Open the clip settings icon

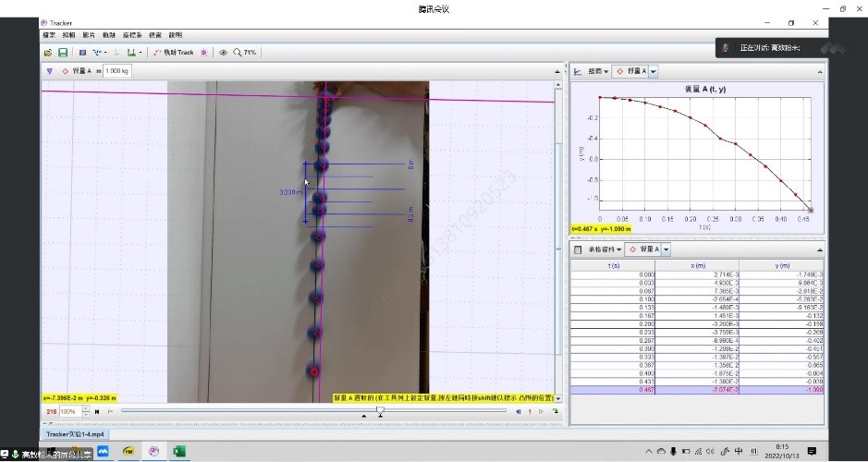point(82,53)
